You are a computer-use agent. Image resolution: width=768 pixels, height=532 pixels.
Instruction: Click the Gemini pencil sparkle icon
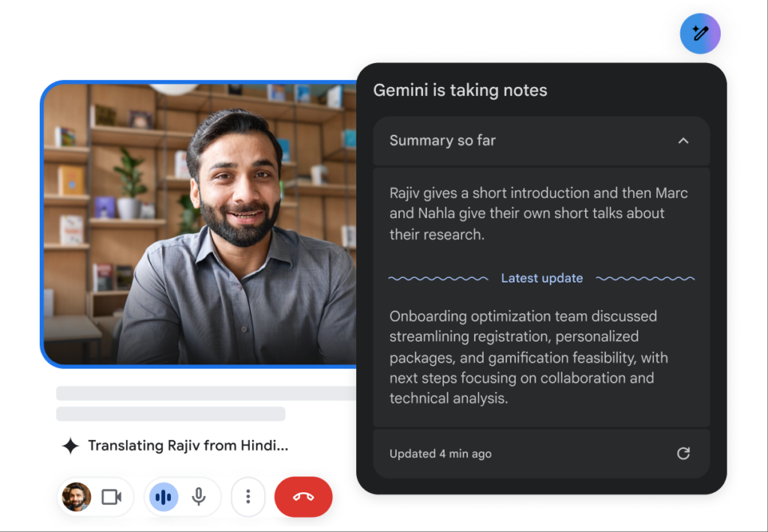[x=700, y=34]
